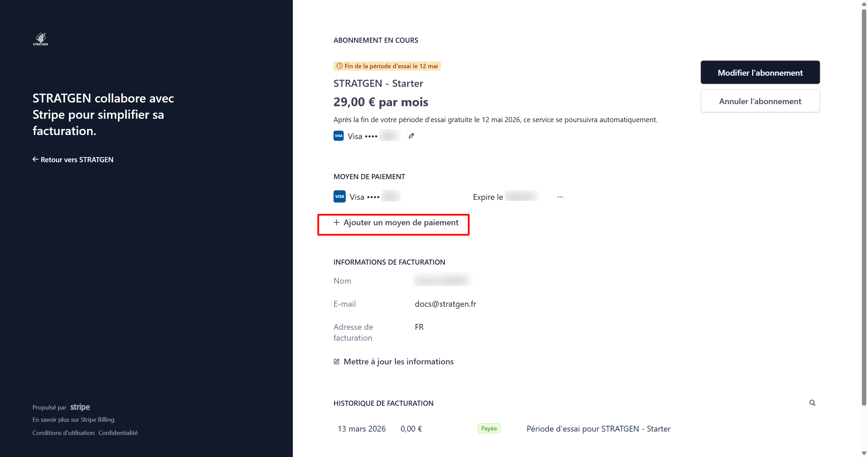Viewport: 868px width, 457px height.
Task: Click the page vertical scrollbar
Action: [x=864, y=204]
